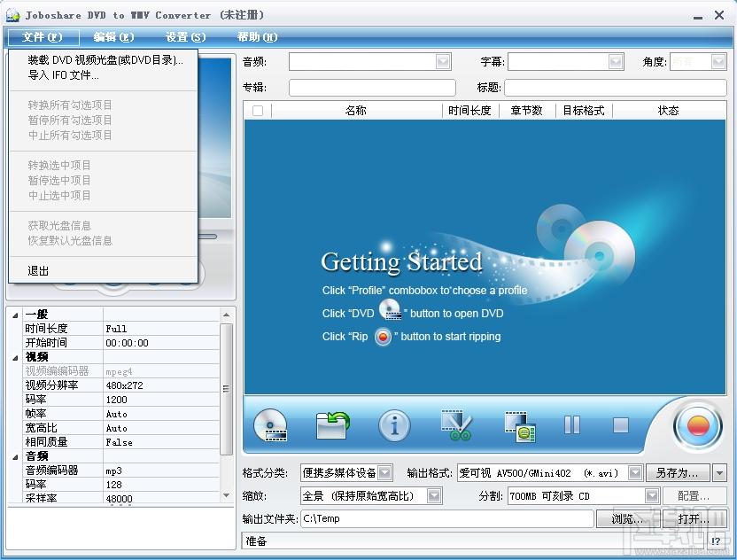Open the 编辑(E) menu
Viewport: 737px width, 560px height.
pos(113,36)
